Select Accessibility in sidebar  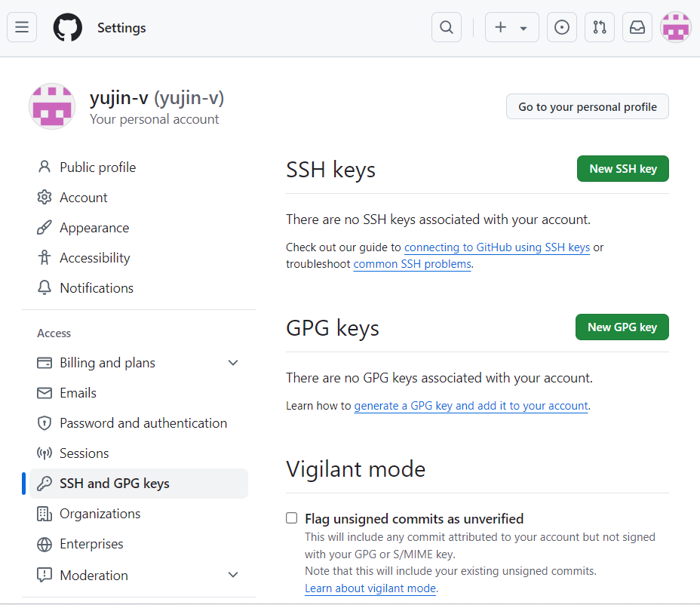point(138,258)
